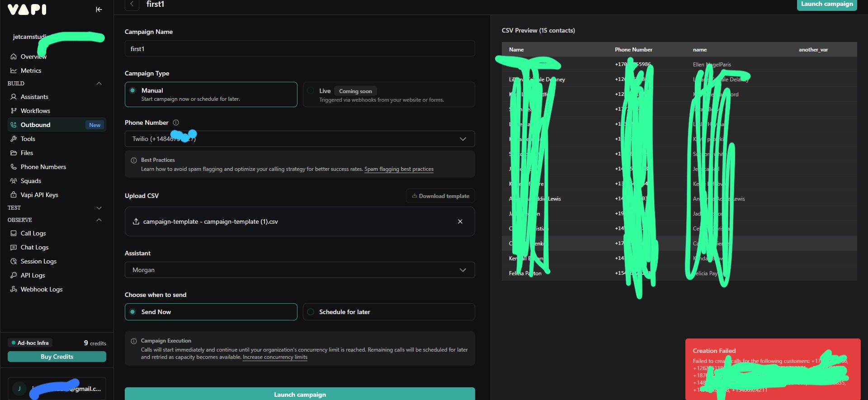Click the Campaign Execution info icon
The height and width of the screenshot is (400, 868).
(134, 341)
